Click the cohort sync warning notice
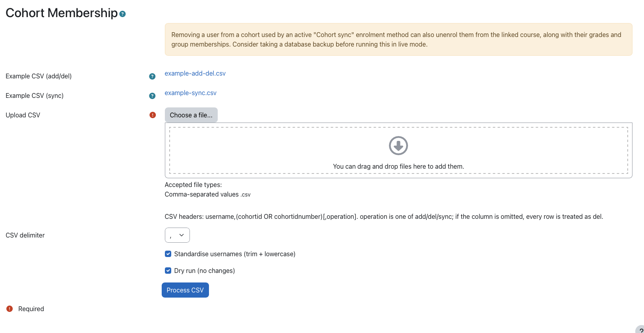The width and height of the screenshot is (644, 333). [x=398, y=39]
